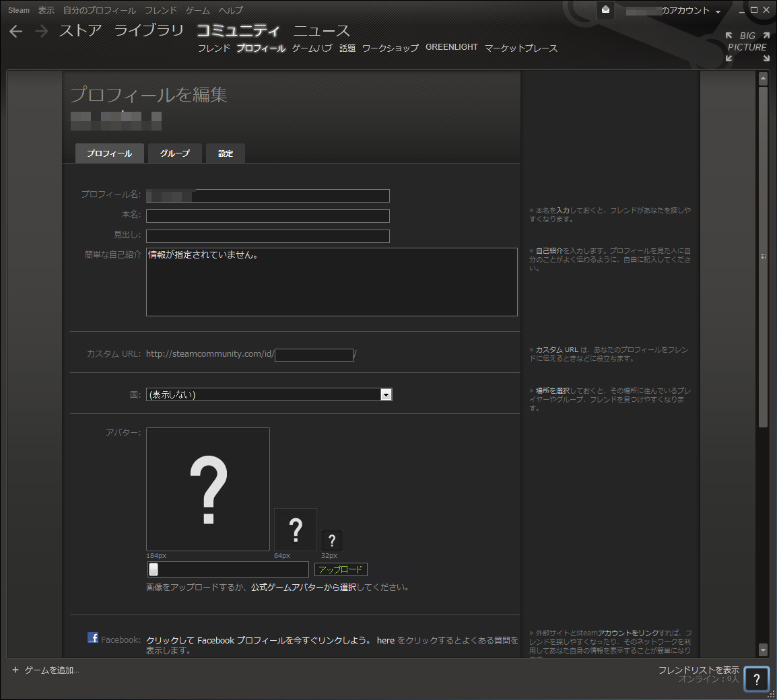Click the forward navigation arrow
777x700 pixels.
point(42,32)
